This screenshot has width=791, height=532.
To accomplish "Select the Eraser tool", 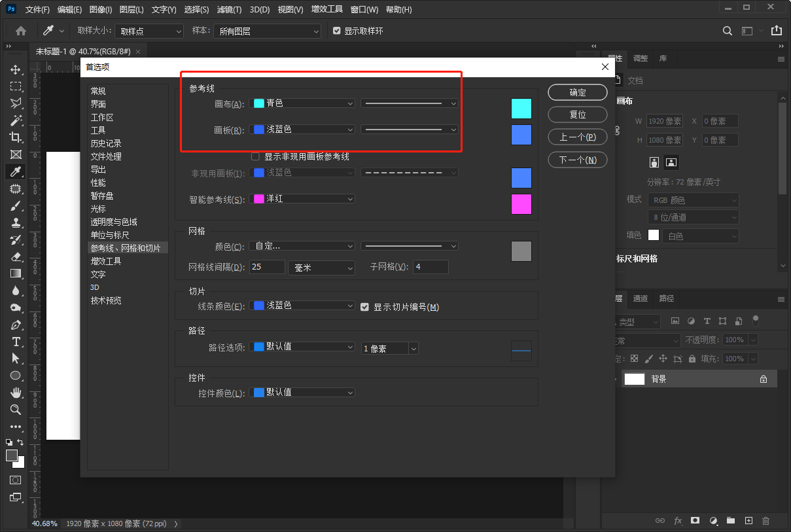I will point(16,257).
